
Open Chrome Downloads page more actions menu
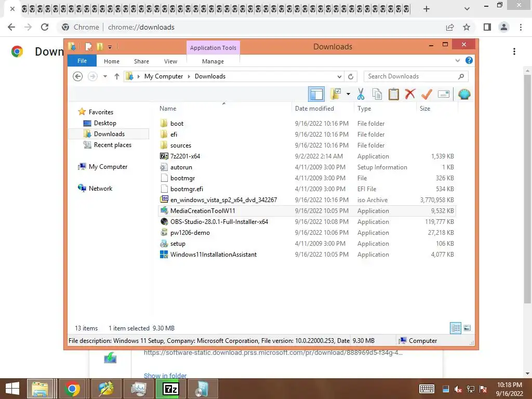514,51
